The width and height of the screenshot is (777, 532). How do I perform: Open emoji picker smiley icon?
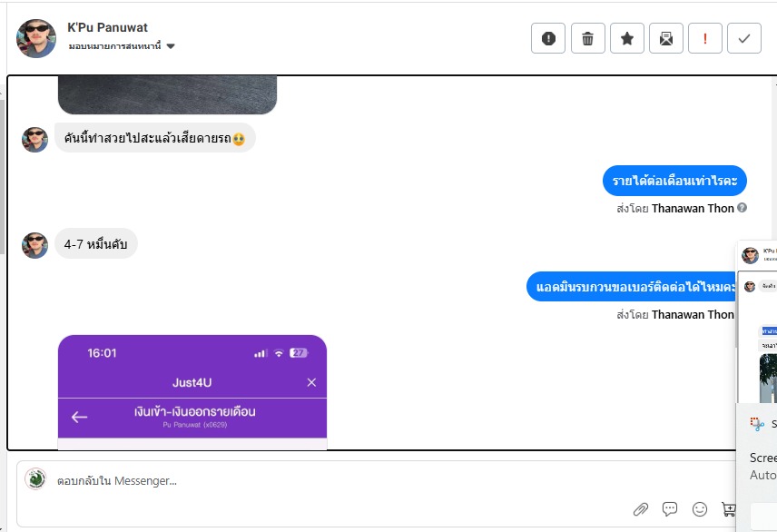[700, 508]
